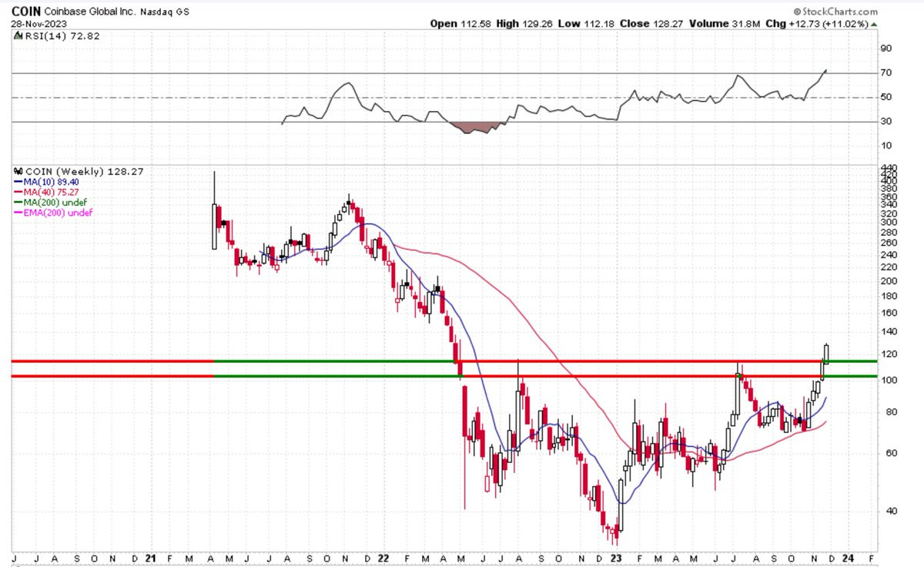924x567 pixels.
Task: Click the 100 price axis label
Action: [x=889, y=381]
